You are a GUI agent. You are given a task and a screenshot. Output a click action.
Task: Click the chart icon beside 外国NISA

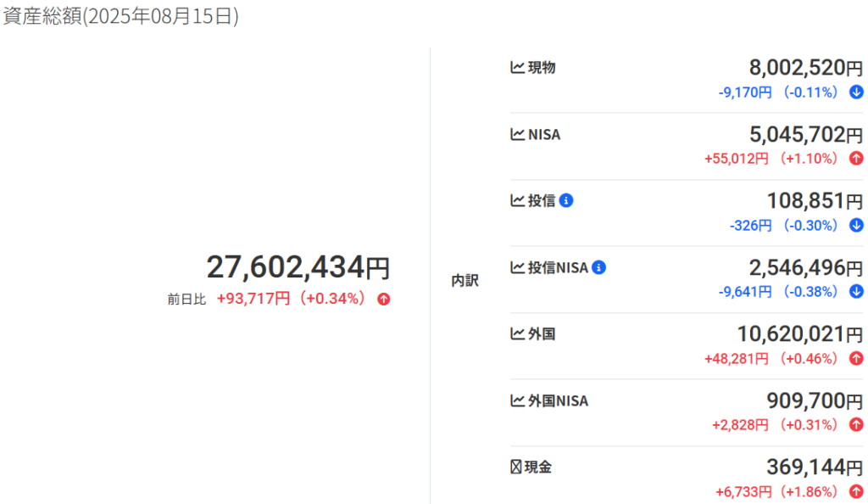coord(517,400)
